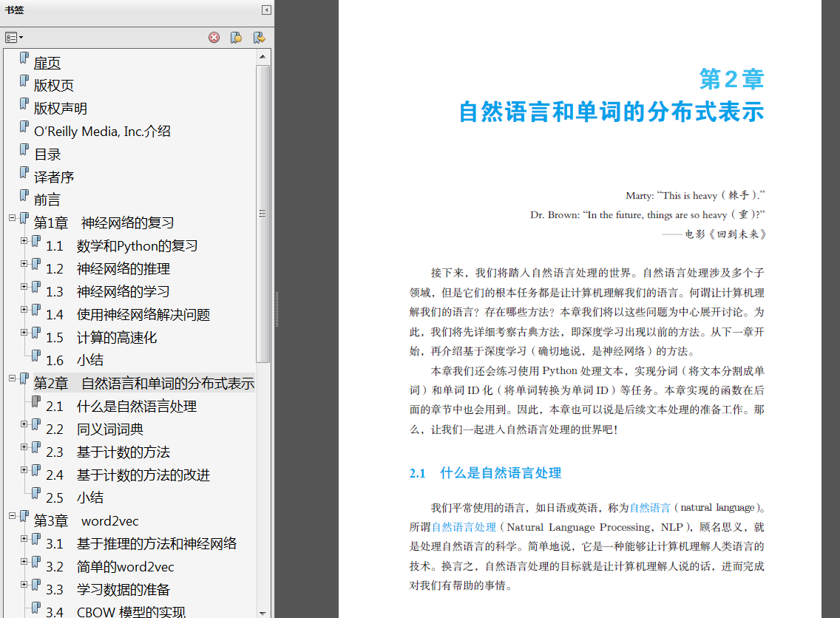The height and width of the screenshot is (618, 840).
Task: Collapse the 第3章 word2vec tree node
Action: pos(13,516)
